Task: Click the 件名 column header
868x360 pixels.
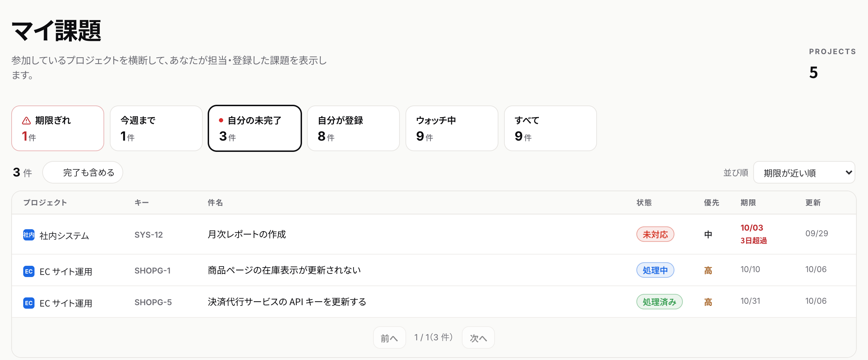Action: pyautogui.click(x=215, y=202)
